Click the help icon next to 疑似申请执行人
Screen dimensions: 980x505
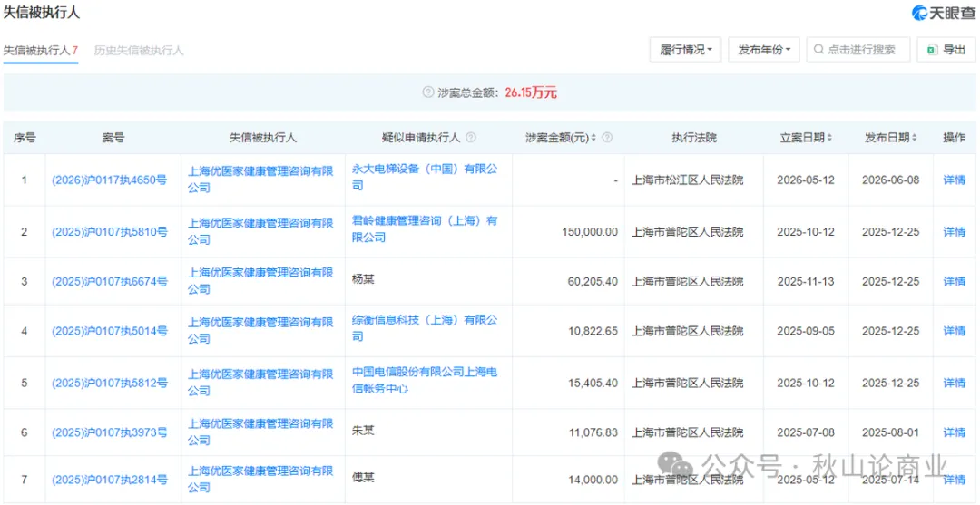point(471,138)
